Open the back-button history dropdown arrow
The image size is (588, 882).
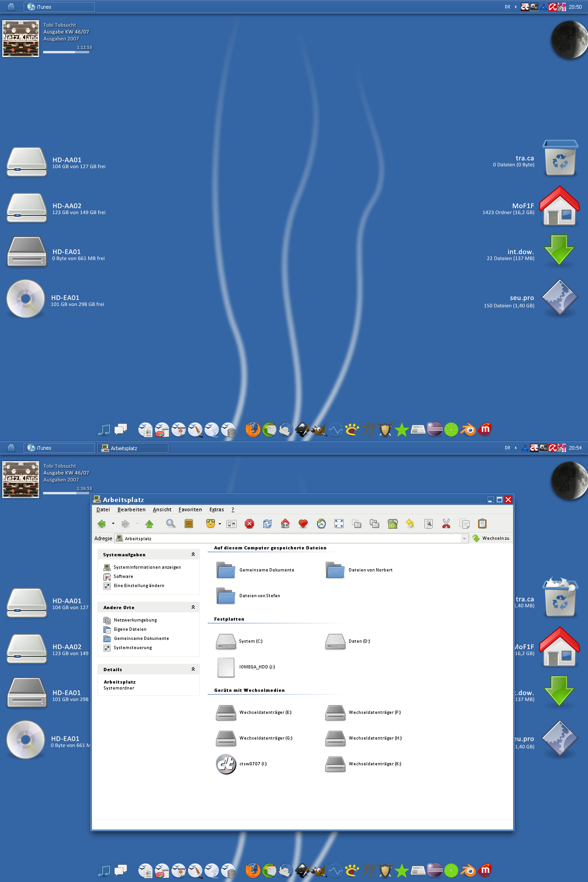113,524
